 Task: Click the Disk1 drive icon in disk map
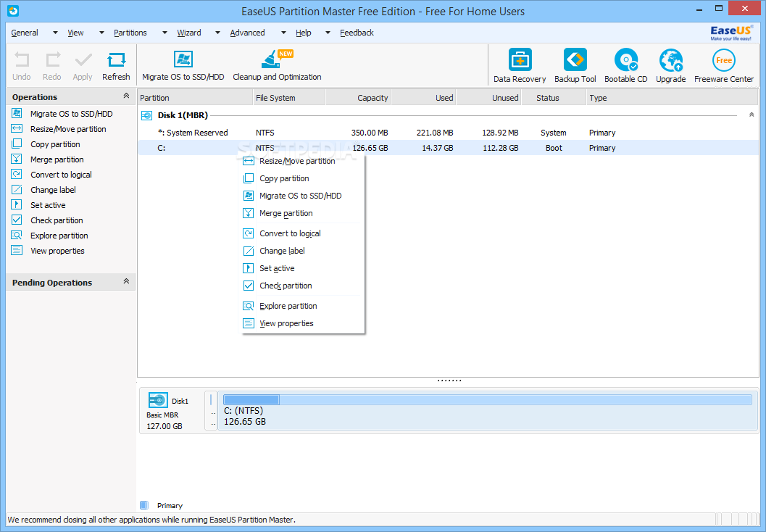click(x=158, y=401)
